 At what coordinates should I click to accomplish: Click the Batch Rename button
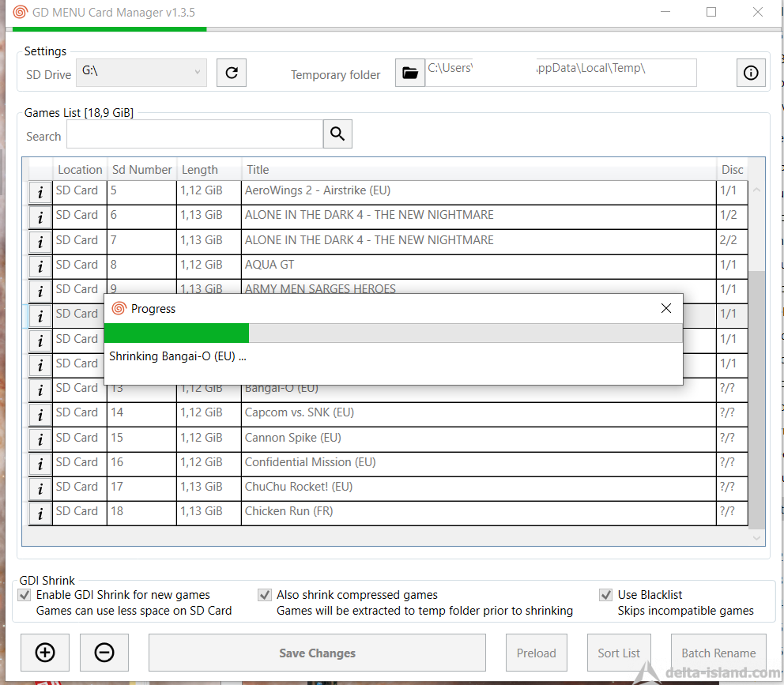click(x=718, y=653)
